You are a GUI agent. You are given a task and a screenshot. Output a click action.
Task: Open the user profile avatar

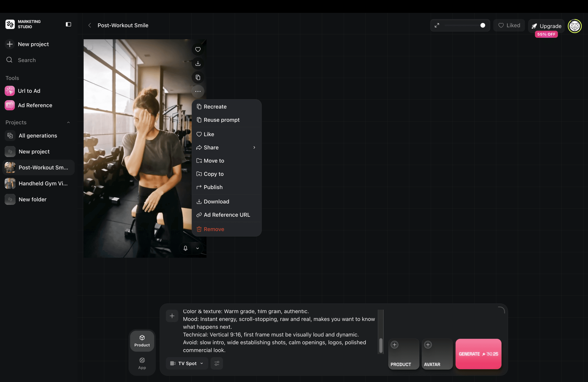tap(575, 26)
